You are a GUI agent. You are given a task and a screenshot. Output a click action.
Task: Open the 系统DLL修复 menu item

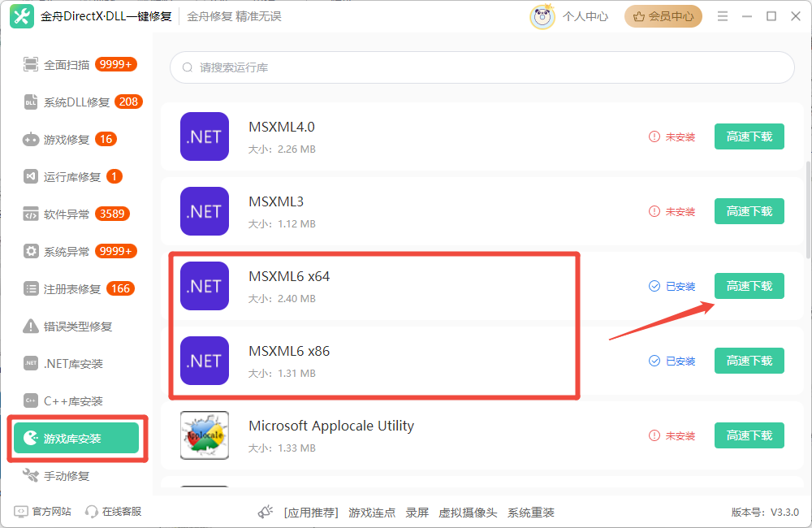click(78, 102)
